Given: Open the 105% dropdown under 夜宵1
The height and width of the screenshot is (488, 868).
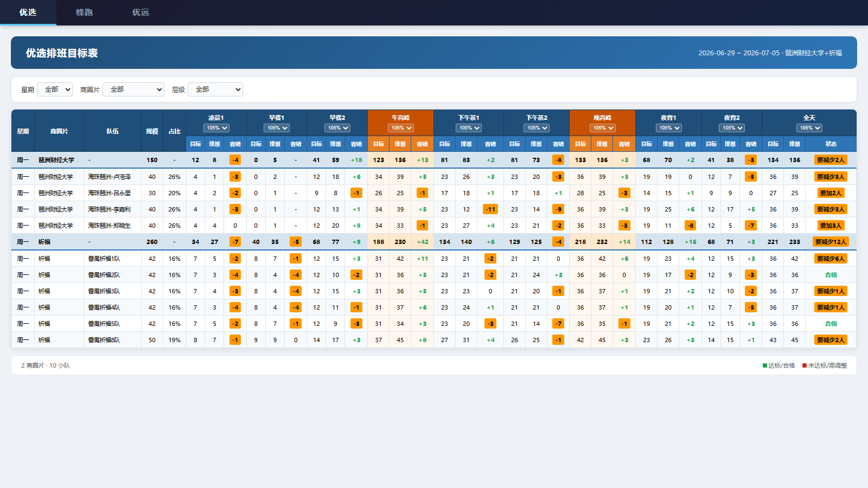Looking at the screenshot, I should coord(669,128).
